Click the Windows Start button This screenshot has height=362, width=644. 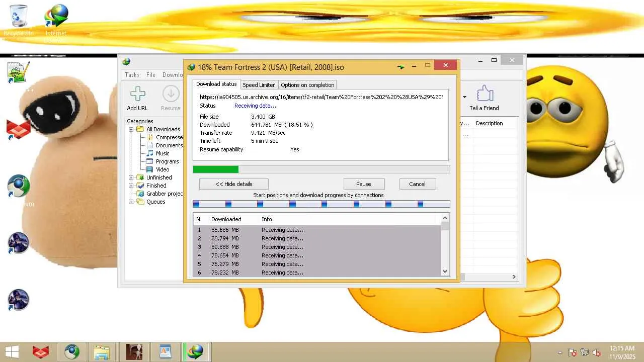(12, 352)
